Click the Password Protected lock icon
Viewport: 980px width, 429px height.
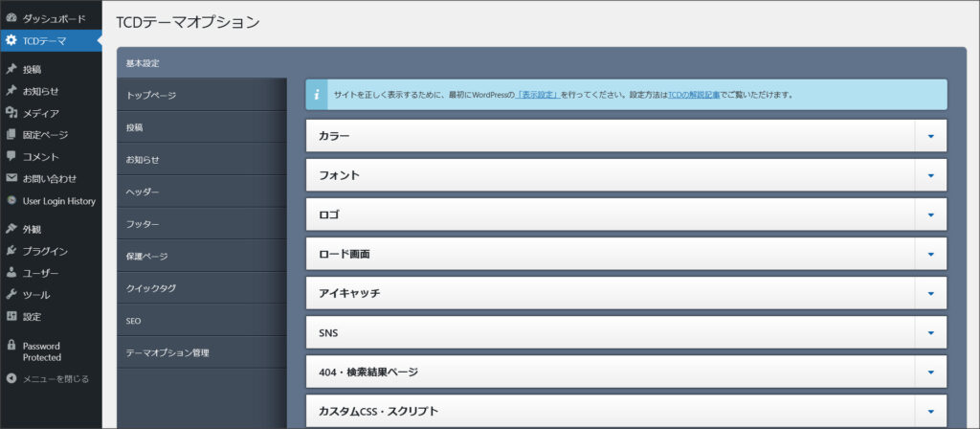[11, 346]
